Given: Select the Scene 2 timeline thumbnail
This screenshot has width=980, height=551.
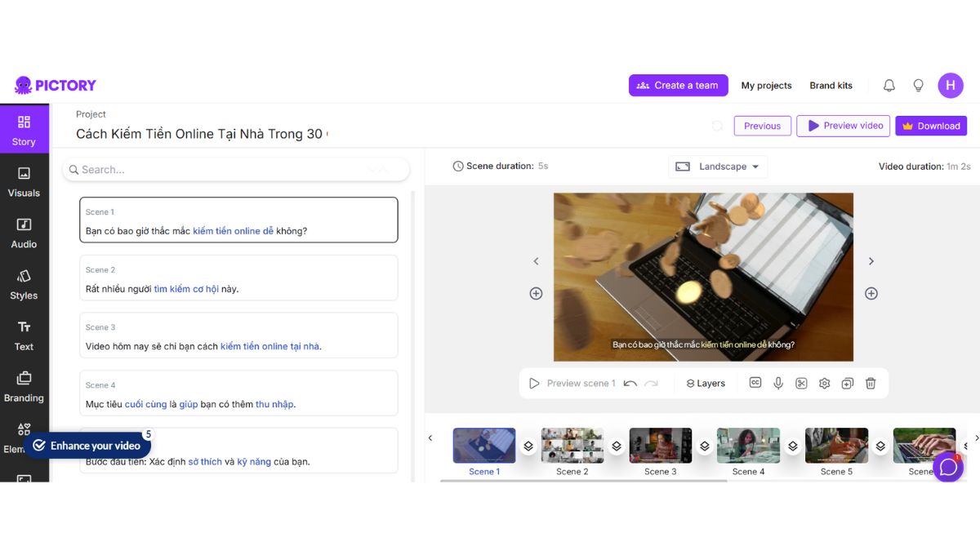Looking at the screenshot, I should pyautogui.click(x=572, y=446).
